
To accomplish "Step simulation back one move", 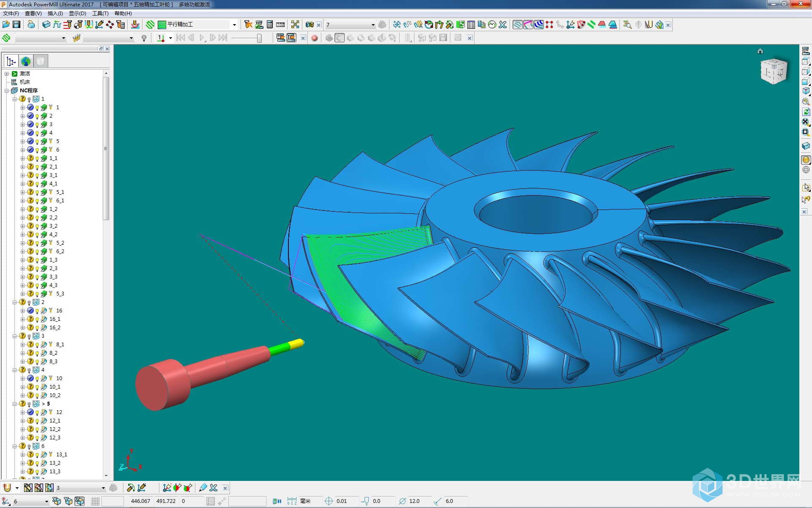I will click(x=191, y=38).
